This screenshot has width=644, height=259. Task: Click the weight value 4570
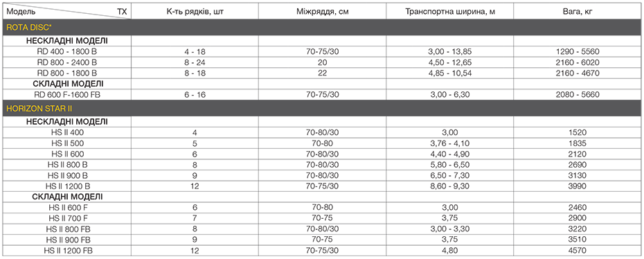tap(578, 250)
